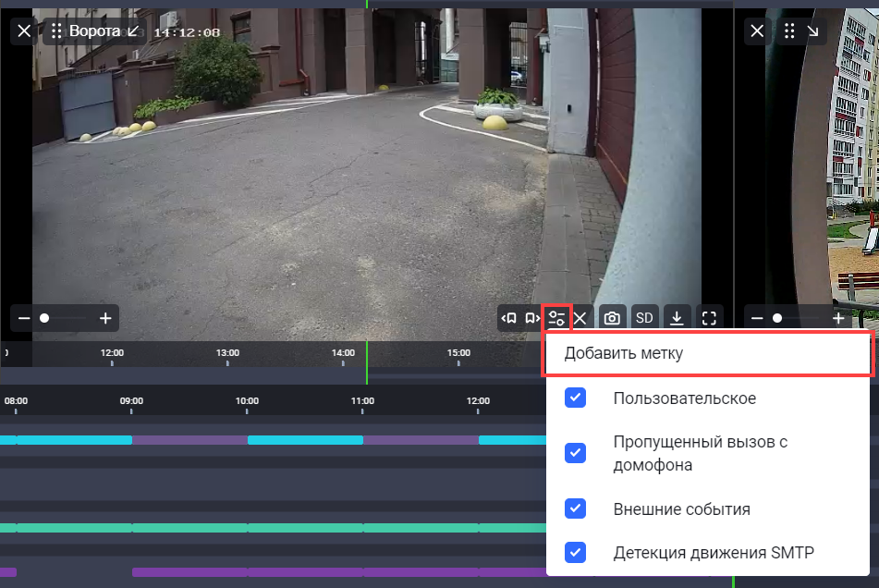Zoom out with minus on Ворота camera
Image resolution: width=879 pixels, height=588 pixels.
pos(24,318)
